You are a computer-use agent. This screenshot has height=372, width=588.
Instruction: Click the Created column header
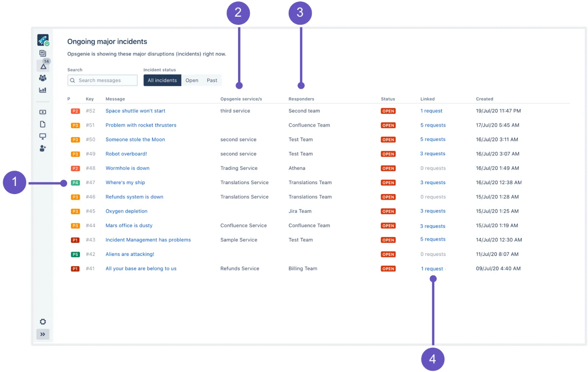485,99
